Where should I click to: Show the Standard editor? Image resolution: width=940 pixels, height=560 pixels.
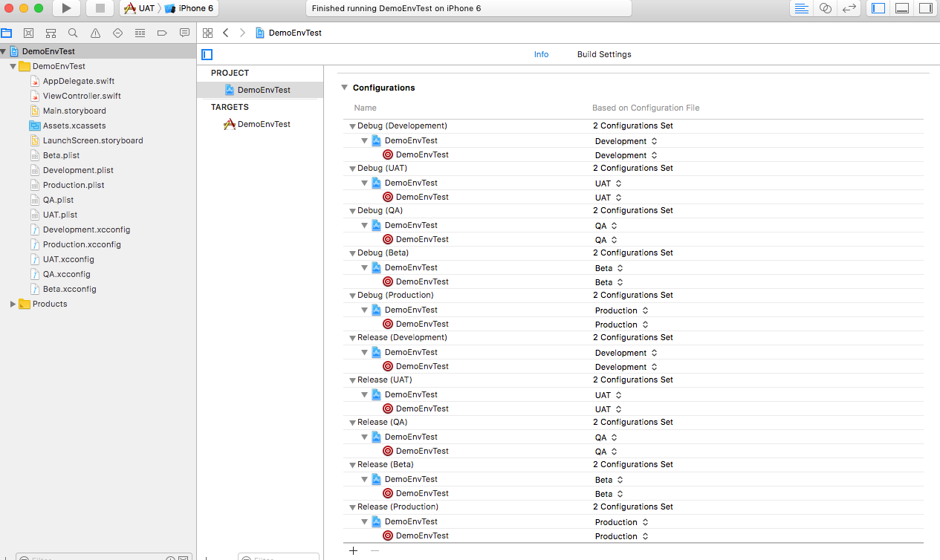pyautogui.click(x=802, y=8)
